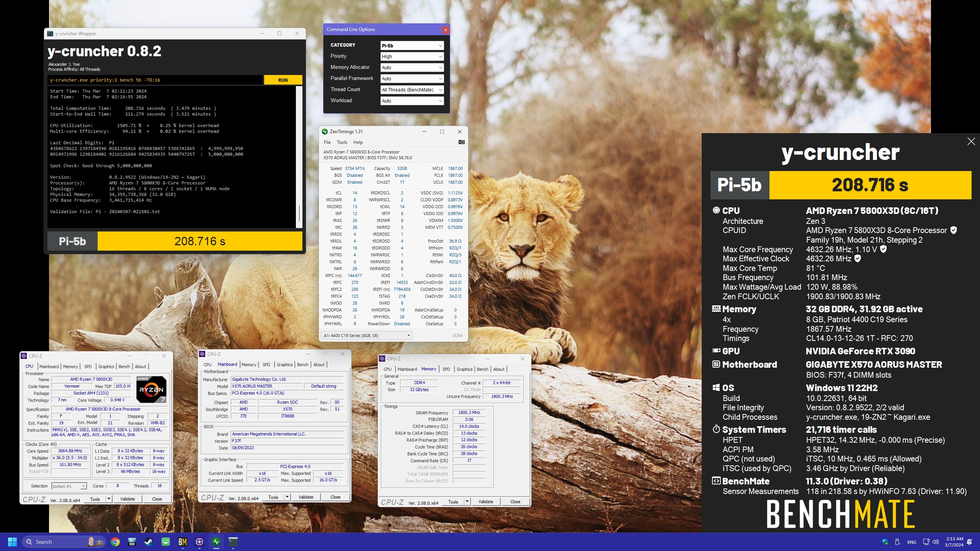
Task: Click the Windows Security tray icon
Action: (885, 542)
